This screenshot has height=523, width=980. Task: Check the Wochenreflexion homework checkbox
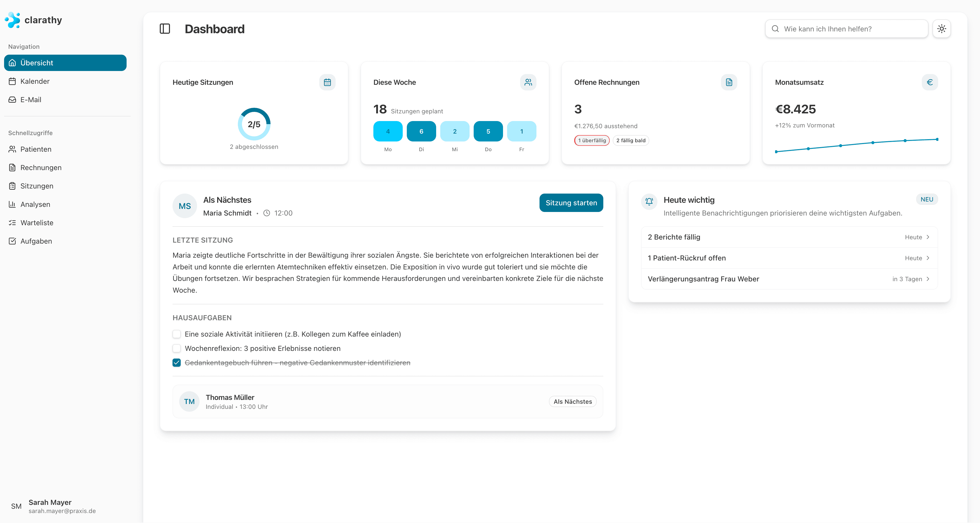177,348
